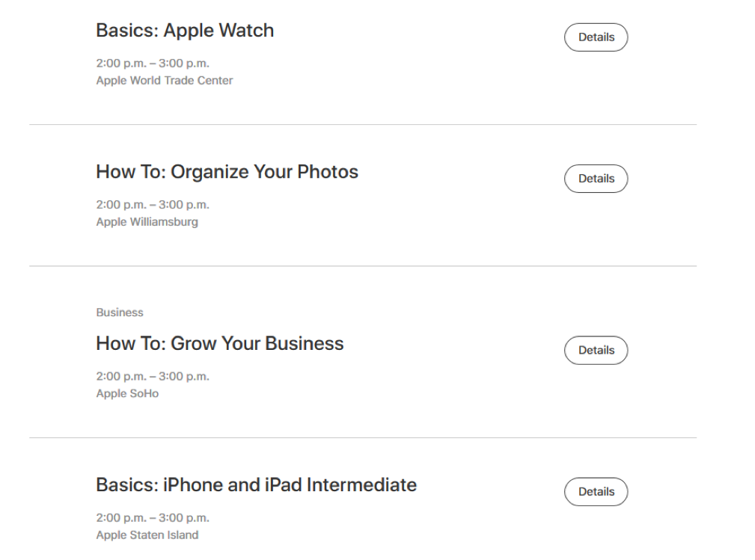Click Apple World Trade Center location text
Screen dimensions: 755x560
[164, 80]
